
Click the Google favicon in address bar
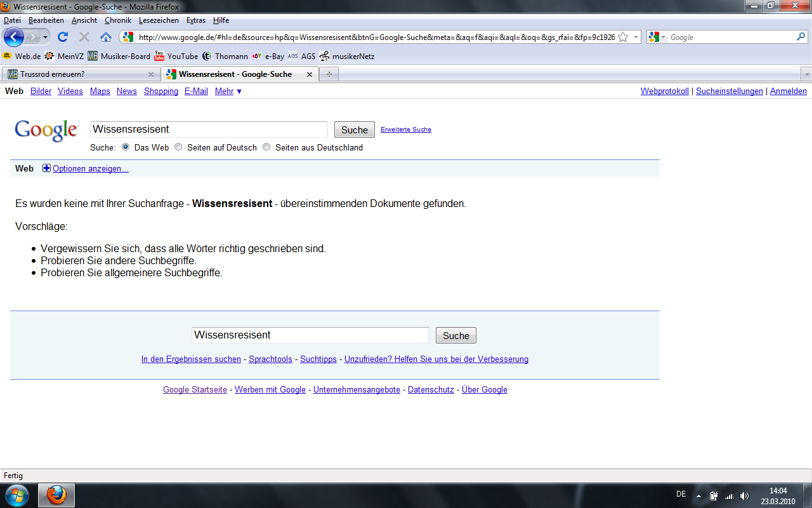[128, 37]
